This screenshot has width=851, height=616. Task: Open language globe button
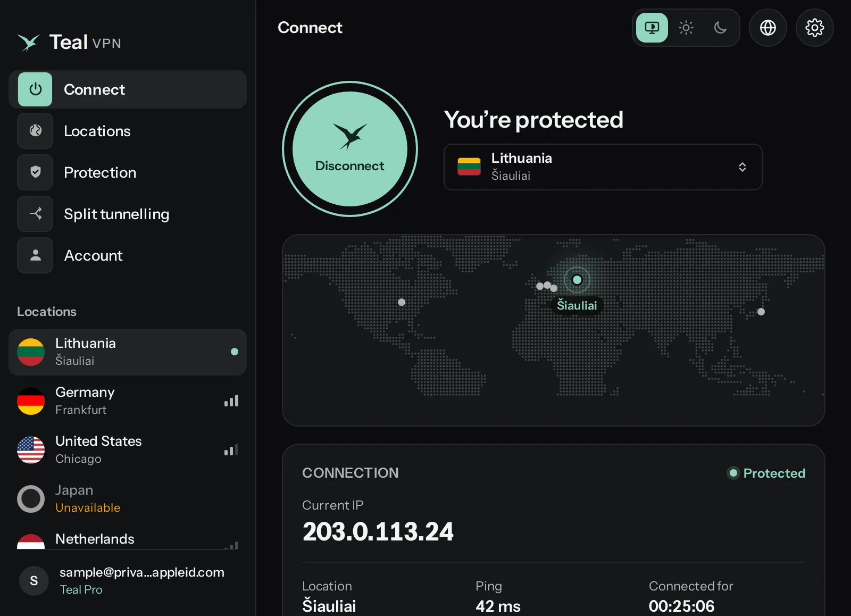(x=767, y=28)
